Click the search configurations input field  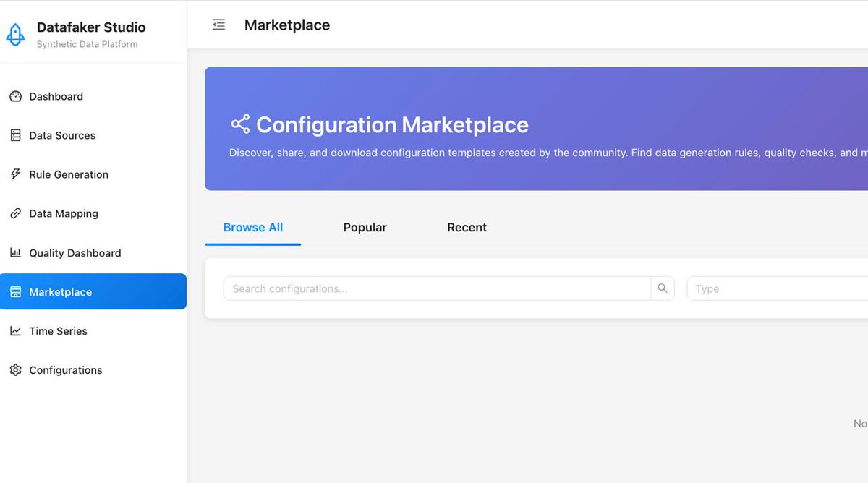[434, 288]
